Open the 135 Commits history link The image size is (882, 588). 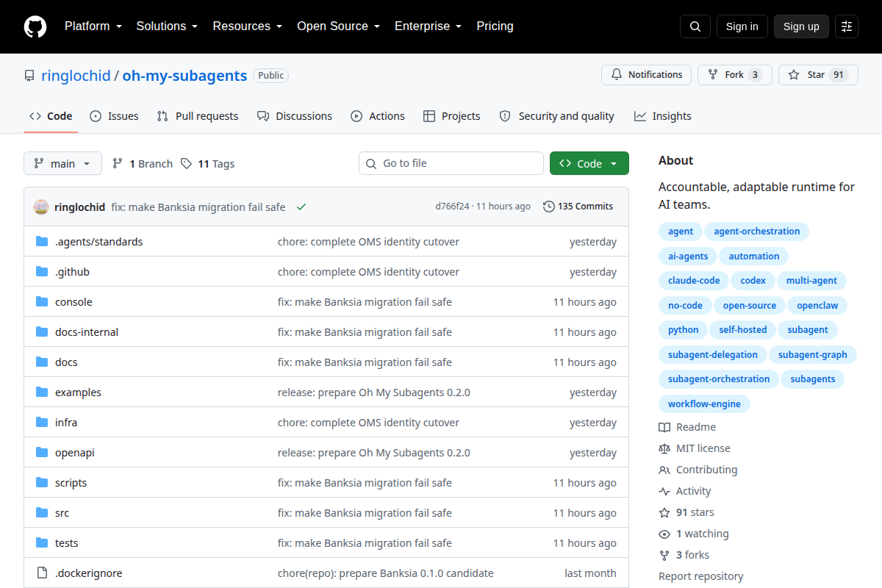578,207
